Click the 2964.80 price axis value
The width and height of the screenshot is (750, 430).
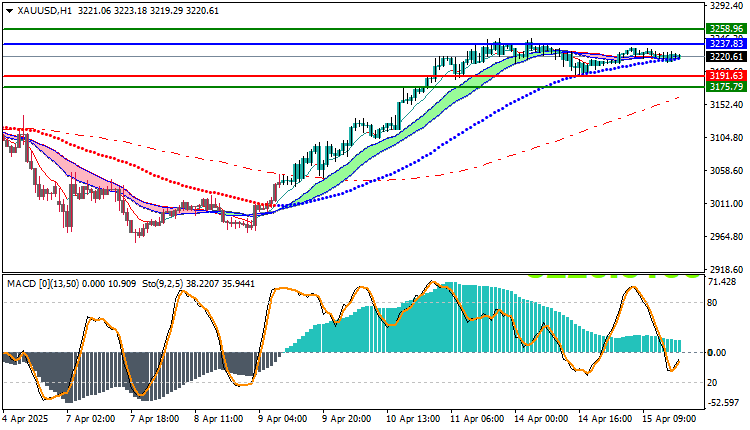[726, 236]
